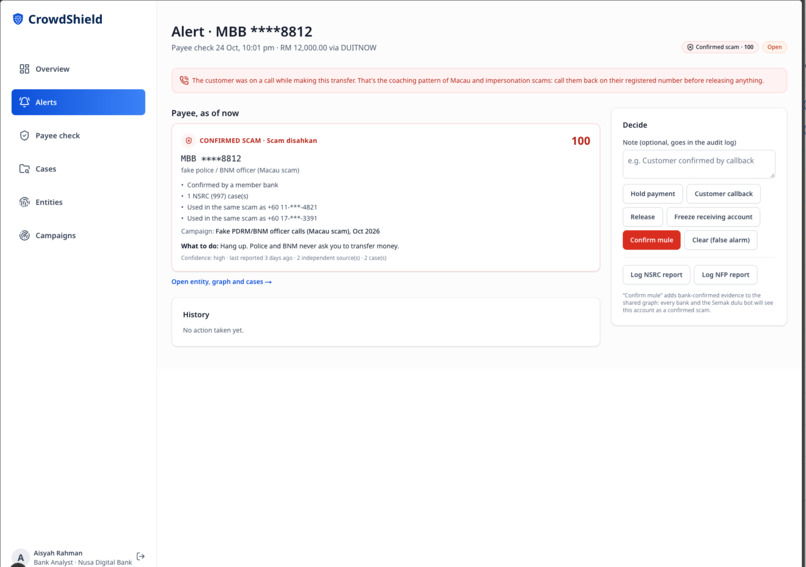Choose Customer callback action
Screen dimensions: 806x567
[x=723, y=194]
